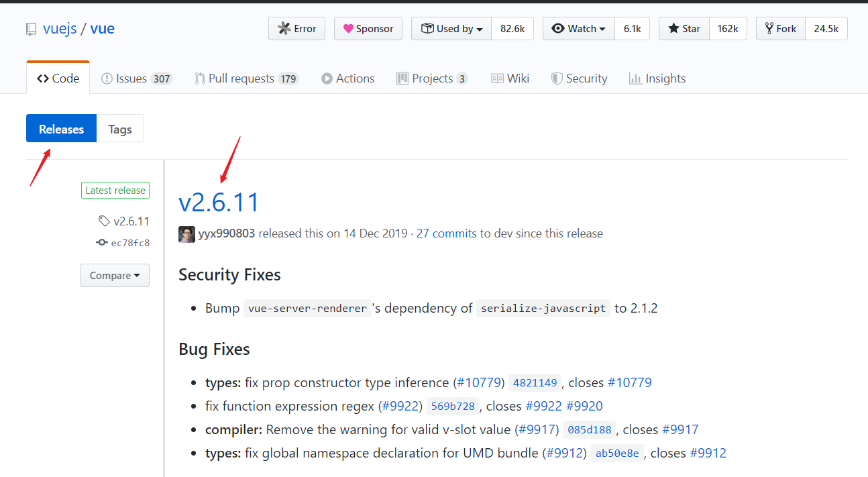Viewport: 868px width, 477px height.
Task: Click the Error button
Action: click(x=296, y=29)
